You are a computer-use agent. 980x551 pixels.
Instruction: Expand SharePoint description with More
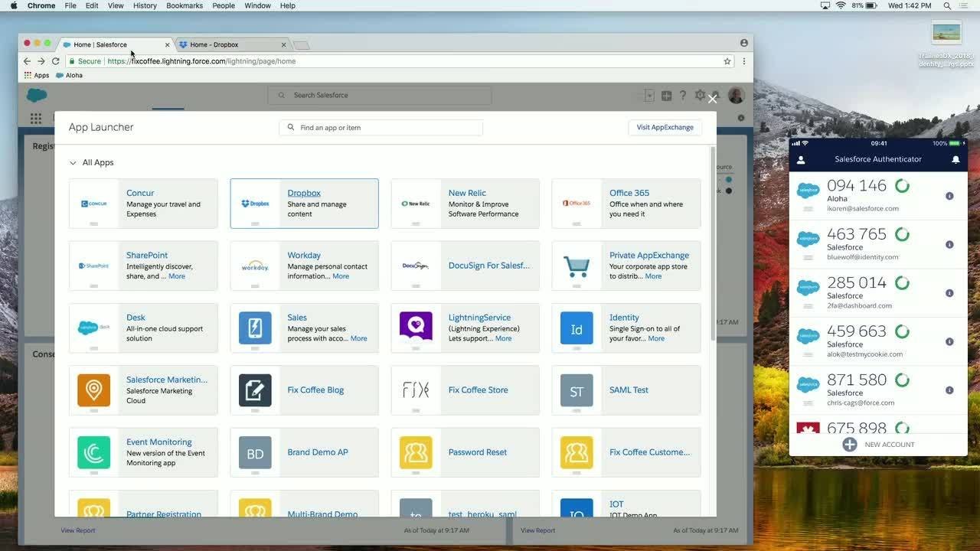point(177,276)
